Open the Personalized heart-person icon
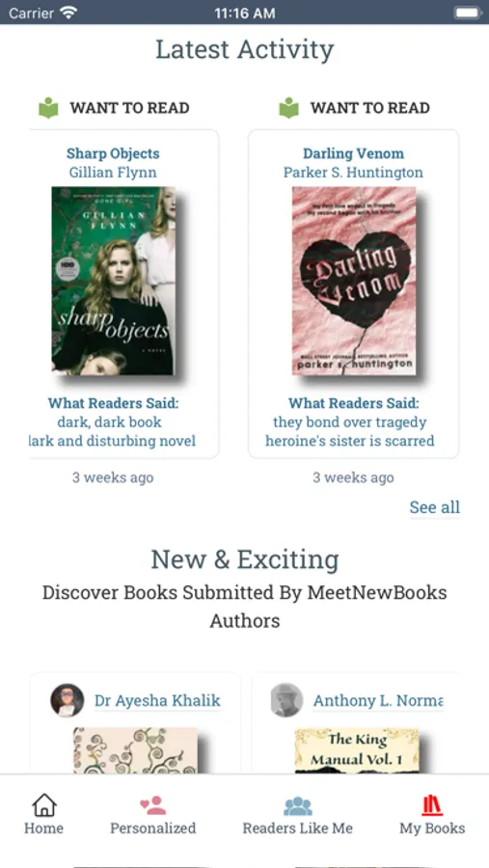Viewport: 489px width, 868px height. (152, 805)
